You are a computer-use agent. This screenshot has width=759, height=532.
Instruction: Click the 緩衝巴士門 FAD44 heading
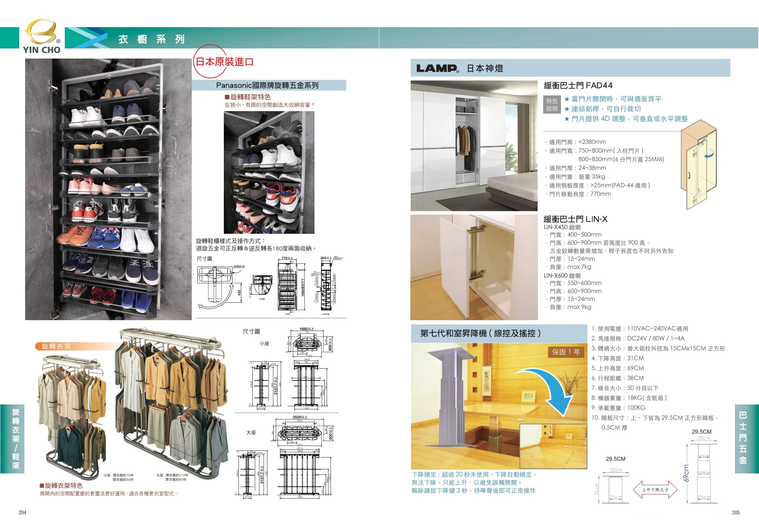pyautogui.click(x=578, y=85)
